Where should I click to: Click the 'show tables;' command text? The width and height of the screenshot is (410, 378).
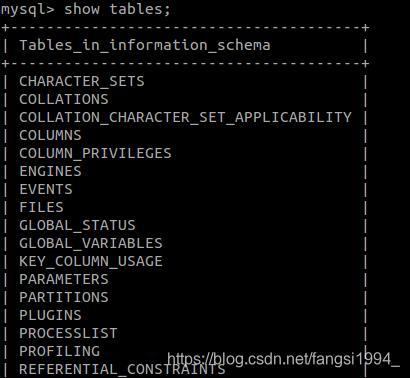tap(117, 9)
